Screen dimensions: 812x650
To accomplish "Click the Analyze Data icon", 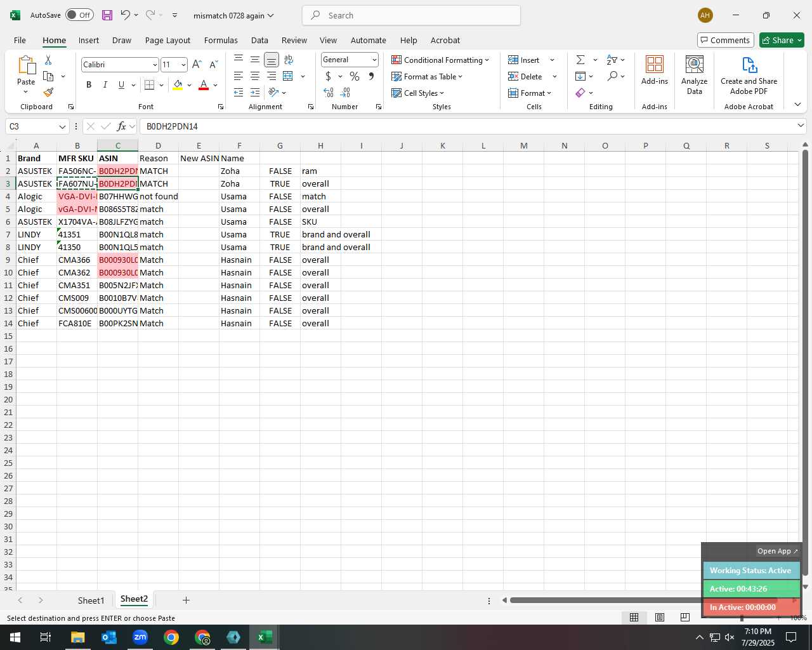I will (x=695, y=75).
